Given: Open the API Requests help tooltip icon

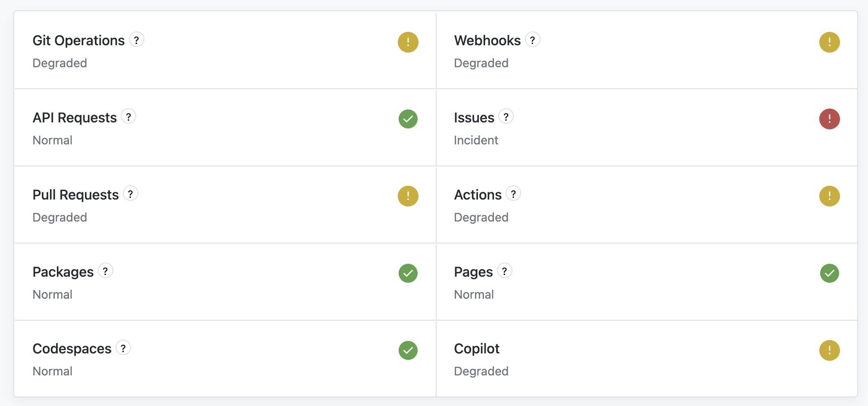Looking at the screenshot, I should [128, 117].
